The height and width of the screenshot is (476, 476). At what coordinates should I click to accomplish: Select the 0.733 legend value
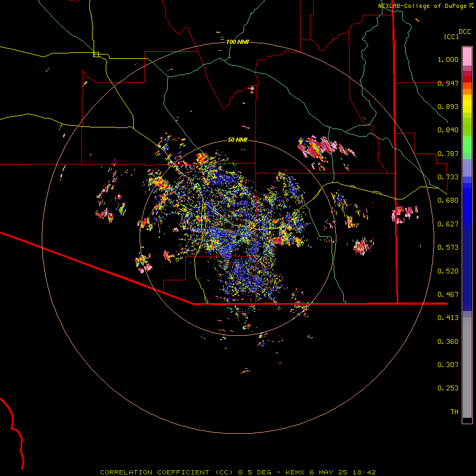[x=448, y=177]
